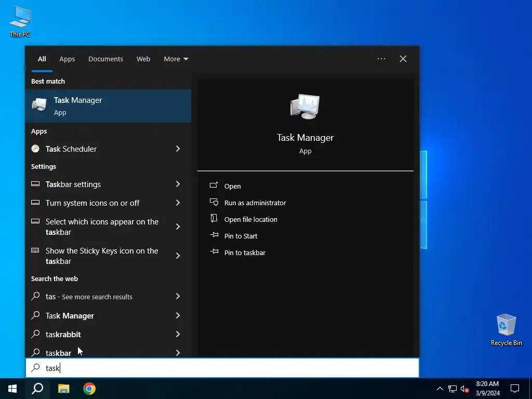
Task: Click Open file location
Action: pos(251,220)
